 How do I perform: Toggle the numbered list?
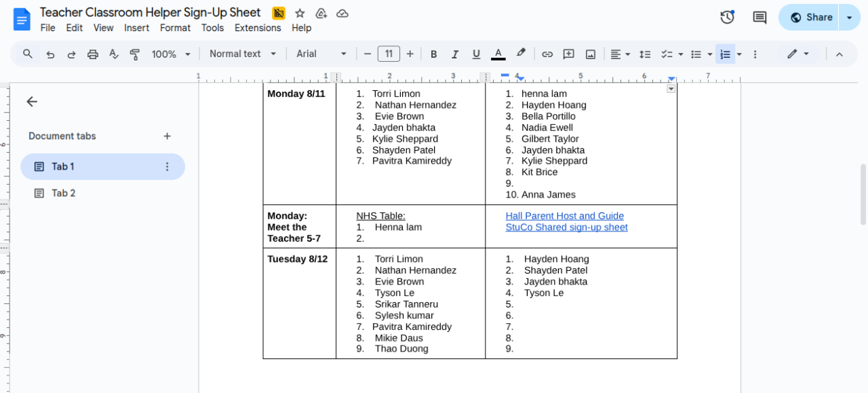click(x=725, y=54)
